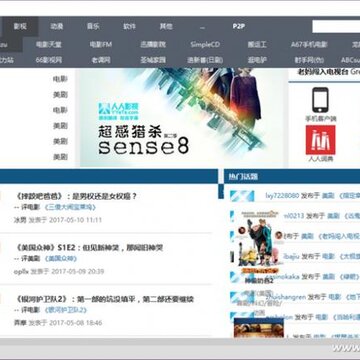Open the 《三傻大闹宝莱坞》 movie link

click(x=70, y=207)
